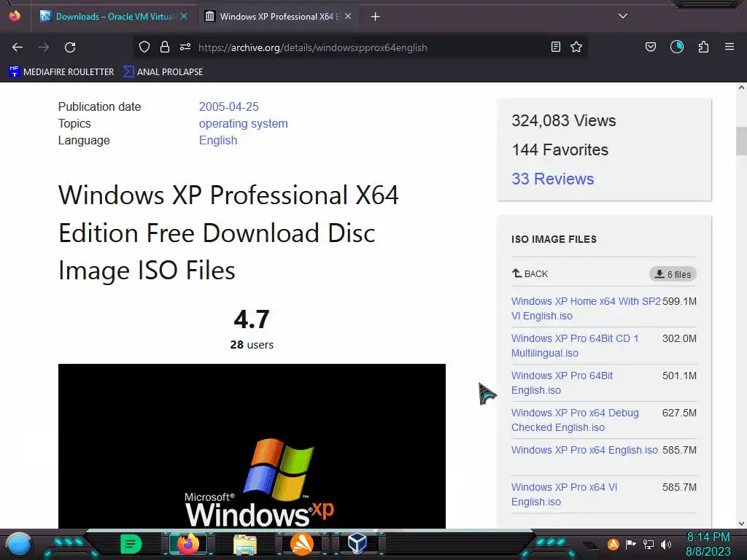Click the English language link
The image size is (747, 560).
point(218,141)
